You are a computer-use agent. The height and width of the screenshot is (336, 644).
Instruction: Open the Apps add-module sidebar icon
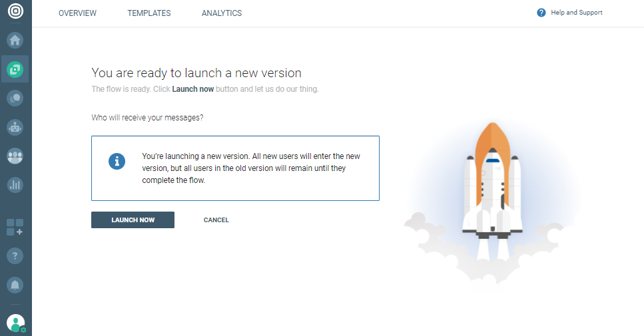coord(15,228)
